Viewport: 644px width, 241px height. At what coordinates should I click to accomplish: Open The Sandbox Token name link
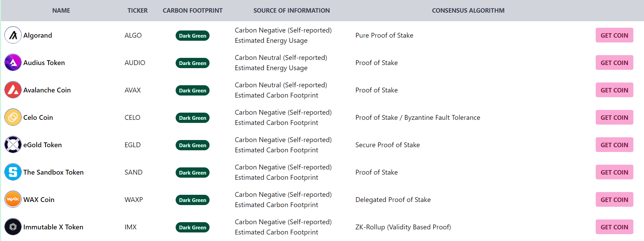coord(53,172)
